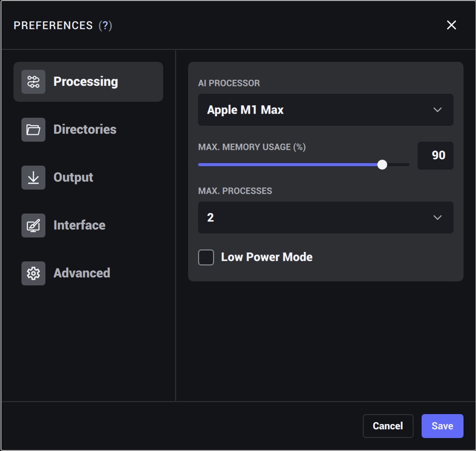This screenshot has height=451, width=476.
Task: Click the Directories folder icon
Action: click(33, 130)
